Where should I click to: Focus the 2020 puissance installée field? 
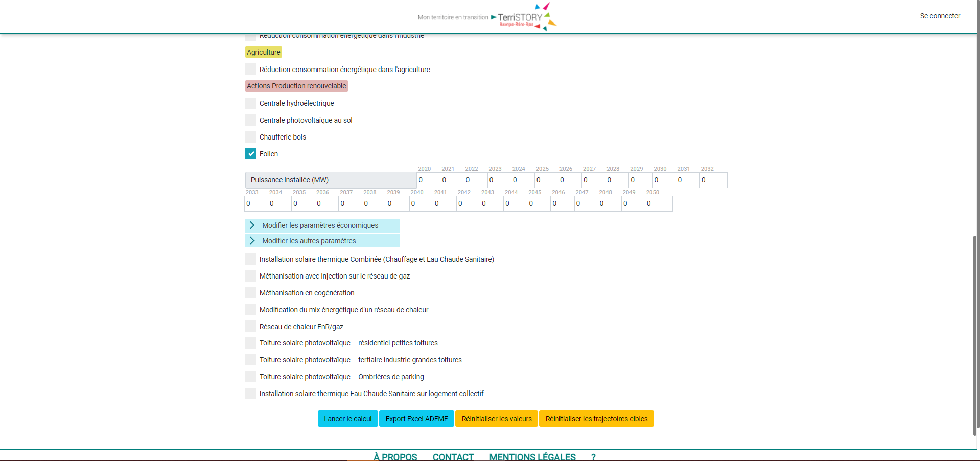(x=428, y=180)
